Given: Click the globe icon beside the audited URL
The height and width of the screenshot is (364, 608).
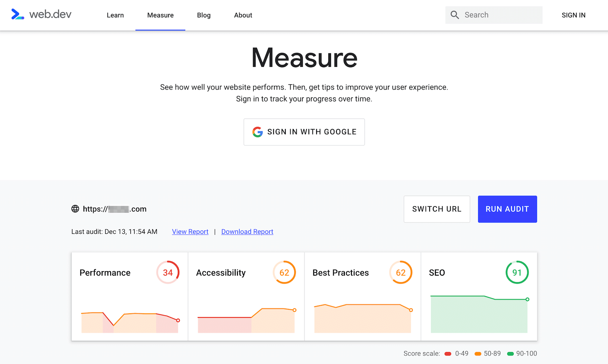Looking at the screenshot, I should [75, 209].
